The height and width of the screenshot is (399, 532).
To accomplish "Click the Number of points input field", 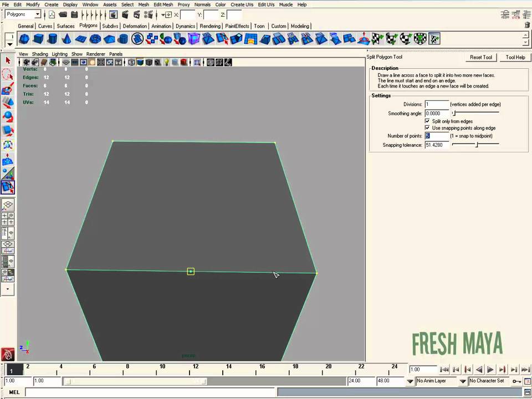I will click(437, 136).
